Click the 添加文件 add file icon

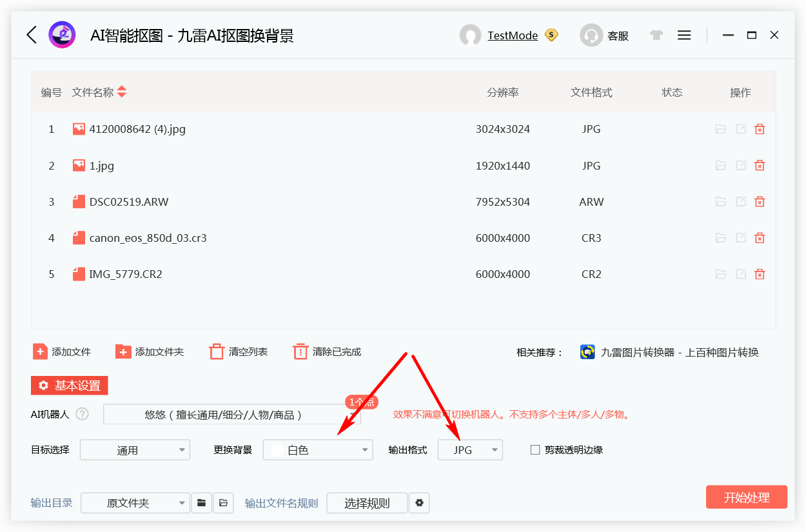pos(40,351)
